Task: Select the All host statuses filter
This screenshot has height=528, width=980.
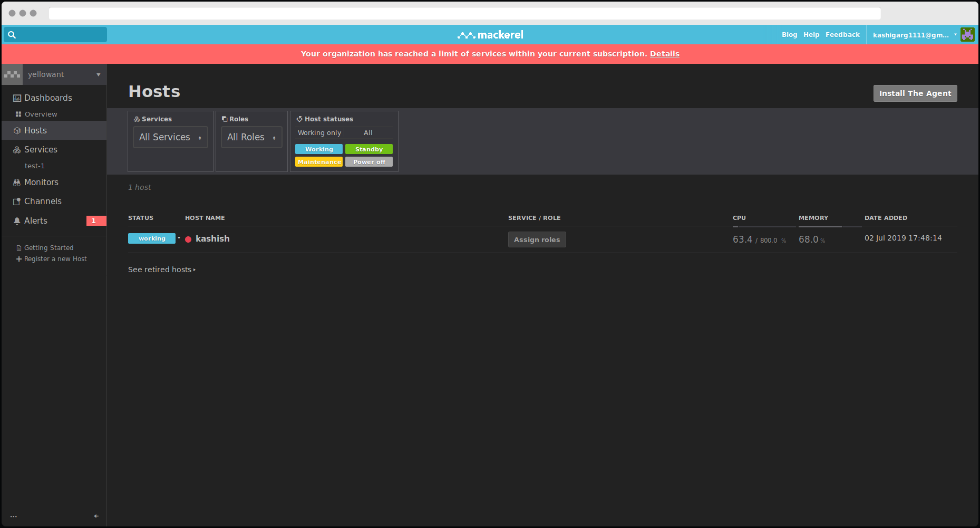Action: coord(368,133)
